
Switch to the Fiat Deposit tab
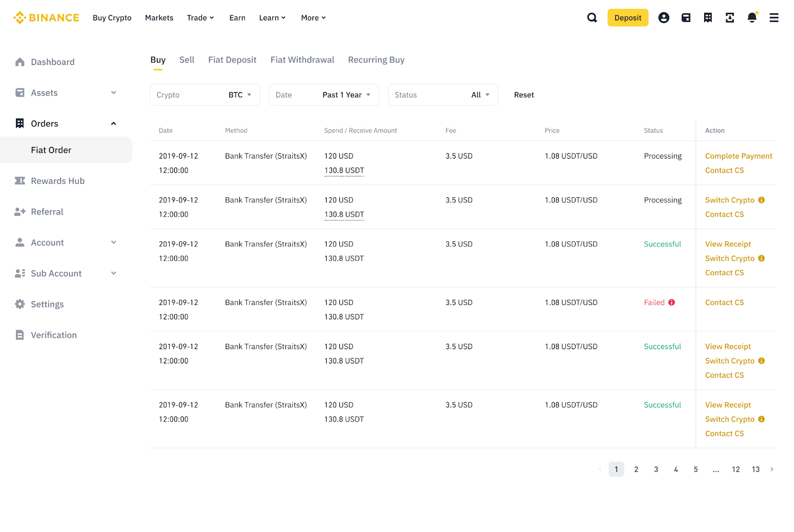232,60
